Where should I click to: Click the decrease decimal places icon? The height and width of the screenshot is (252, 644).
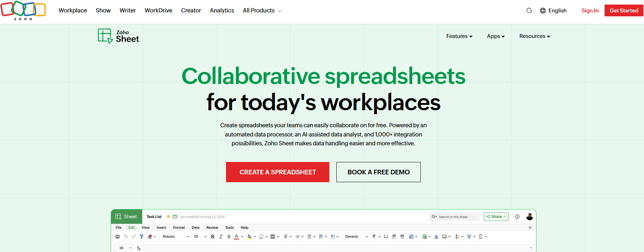pos(394,237)
